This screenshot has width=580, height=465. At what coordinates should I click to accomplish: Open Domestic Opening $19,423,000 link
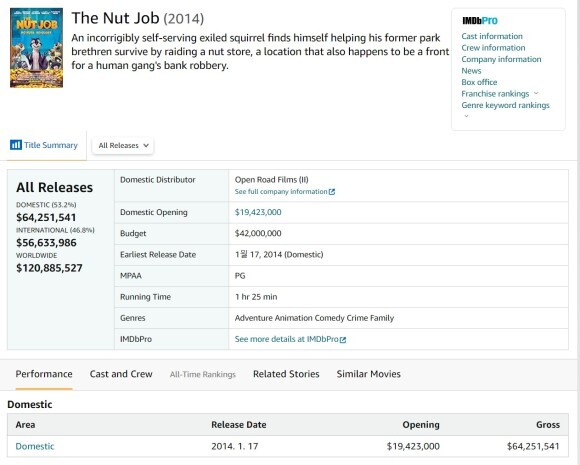(x=258, y=212)
